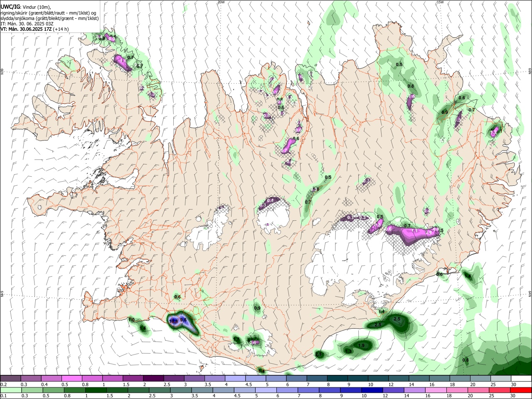Select the darkest purple 2 swatch in upper legend
Screen dimensions: 532x399
point(153,379)
